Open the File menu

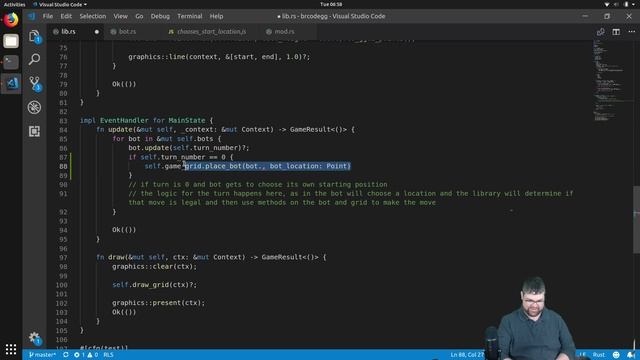pyautogui.click(x=48, y=16)
